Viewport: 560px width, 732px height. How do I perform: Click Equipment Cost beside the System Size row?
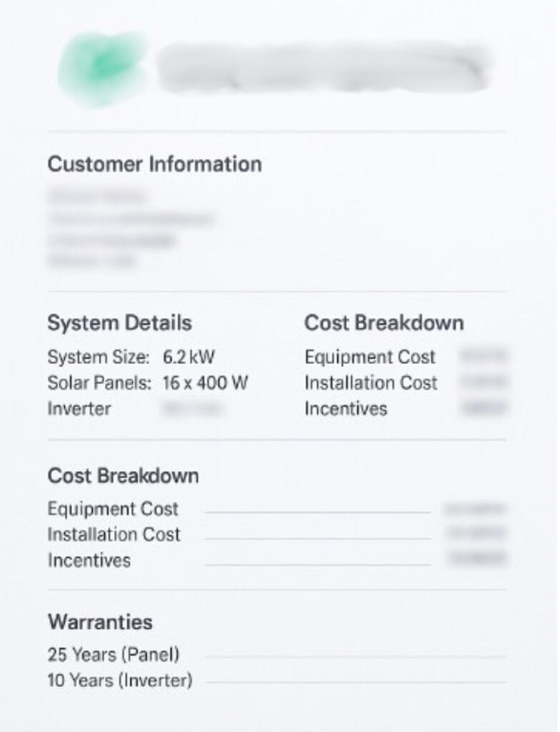pyautogui.click(x=369, y=357)
